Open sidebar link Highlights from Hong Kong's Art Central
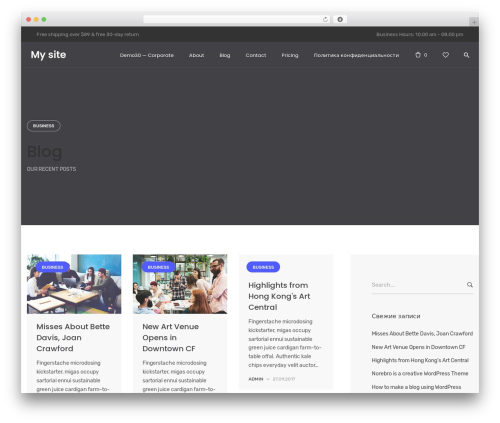 (x=420, y=360)
